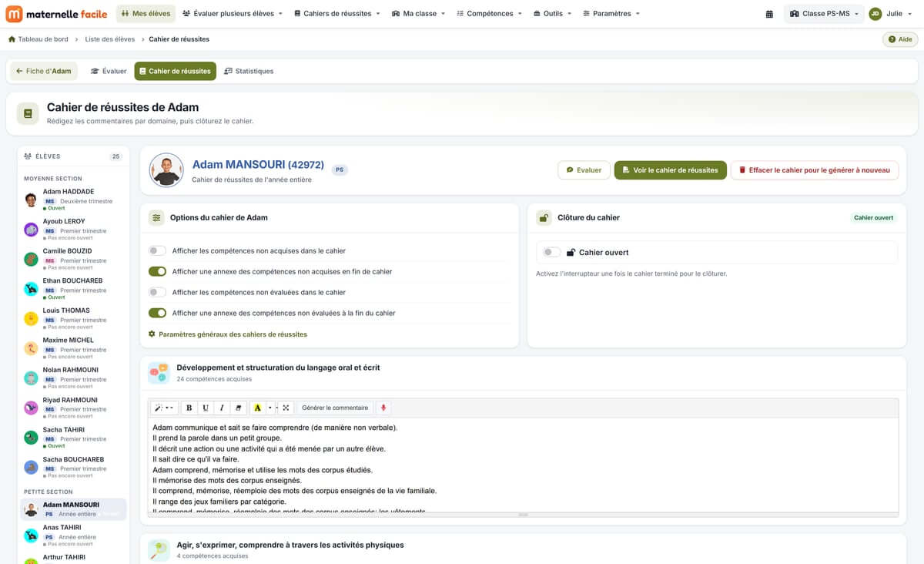
Task: Click Sacha TAHIRI's avatar
Action: pos(31,438)
